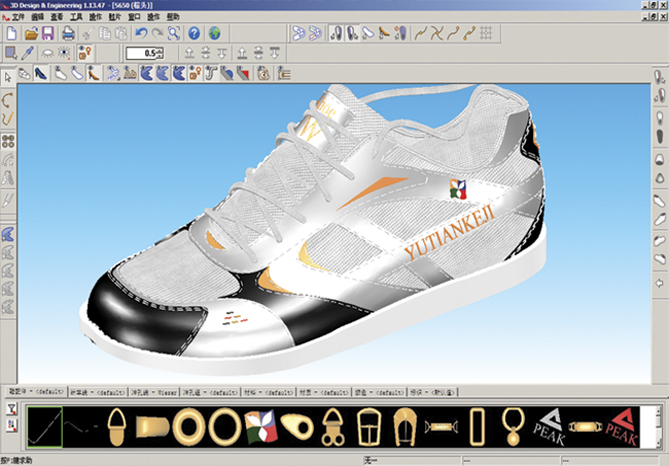The height and width of the screenshot is (466, 669).
Task: Open the 颜色 '<default>' tab dropdown
Action: click(379, 392)
